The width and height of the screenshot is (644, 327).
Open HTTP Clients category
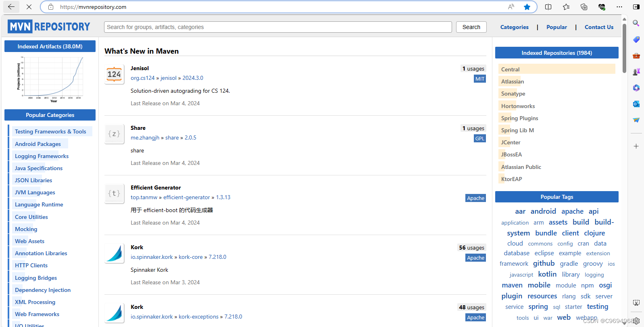point(31,265)
